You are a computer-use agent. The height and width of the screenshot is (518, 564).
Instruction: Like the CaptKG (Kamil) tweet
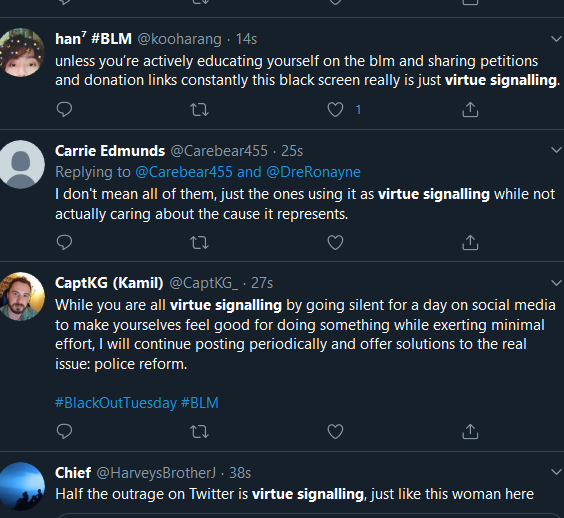[x=335, y=432]
